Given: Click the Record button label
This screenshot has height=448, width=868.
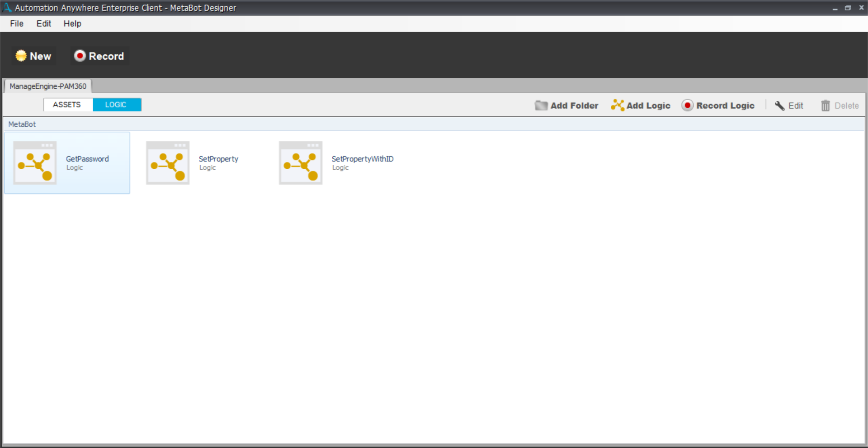Looking at the screenshot, I should [x=106, y=56].
